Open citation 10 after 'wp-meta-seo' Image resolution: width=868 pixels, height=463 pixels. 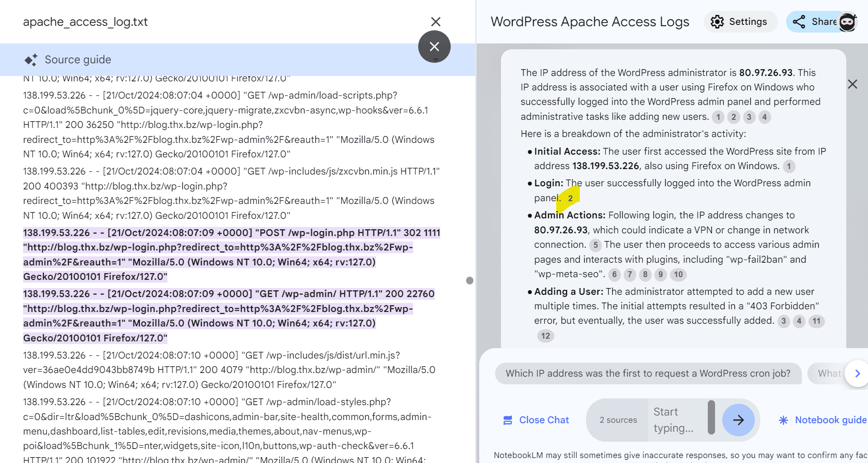click(678, 274)
